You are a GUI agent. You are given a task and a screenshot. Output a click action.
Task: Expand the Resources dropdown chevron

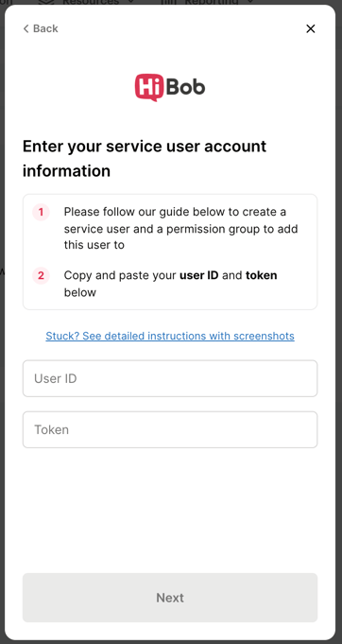point(131,2)
